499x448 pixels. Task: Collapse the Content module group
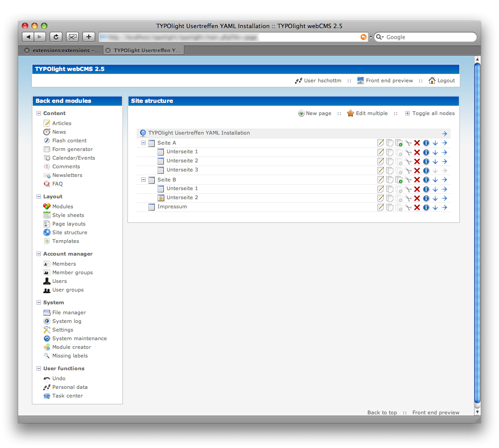click(39, 113)
